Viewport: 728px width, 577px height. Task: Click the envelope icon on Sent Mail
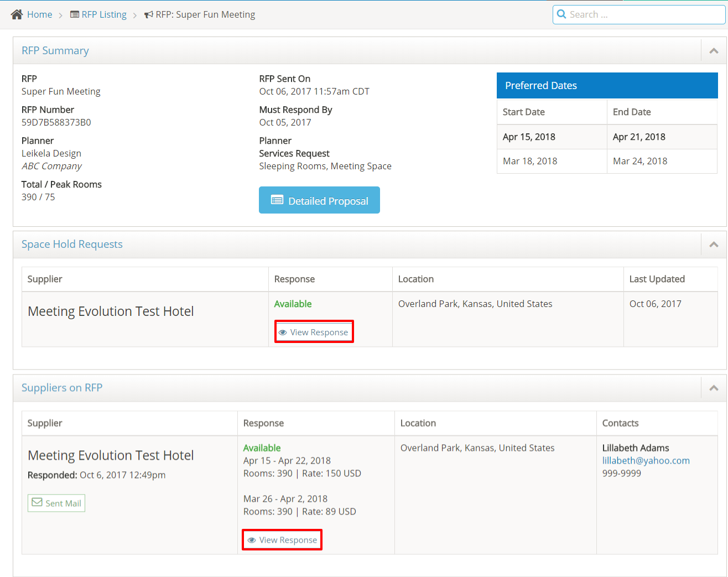37,503
